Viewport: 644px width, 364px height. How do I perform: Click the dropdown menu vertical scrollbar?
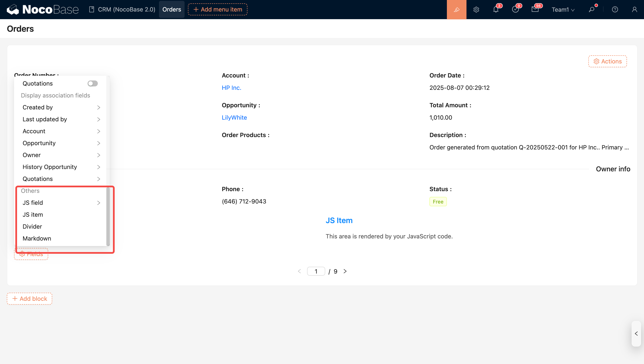coord(108,216)
